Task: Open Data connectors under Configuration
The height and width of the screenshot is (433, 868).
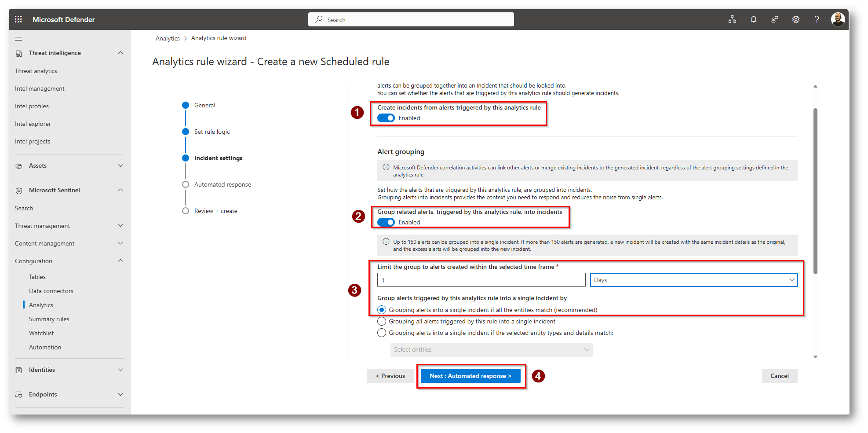Action: pos(51,291)
